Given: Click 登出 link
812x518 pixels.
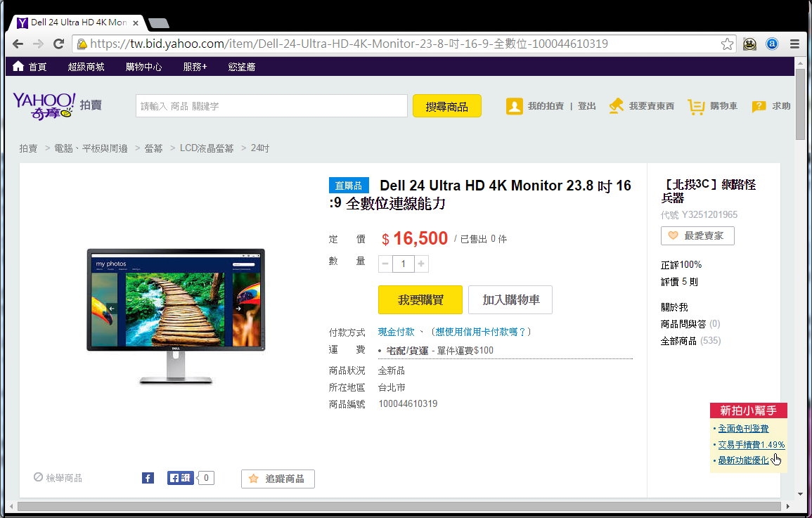Looking at the screenshot, I should (x=587, y=106).
